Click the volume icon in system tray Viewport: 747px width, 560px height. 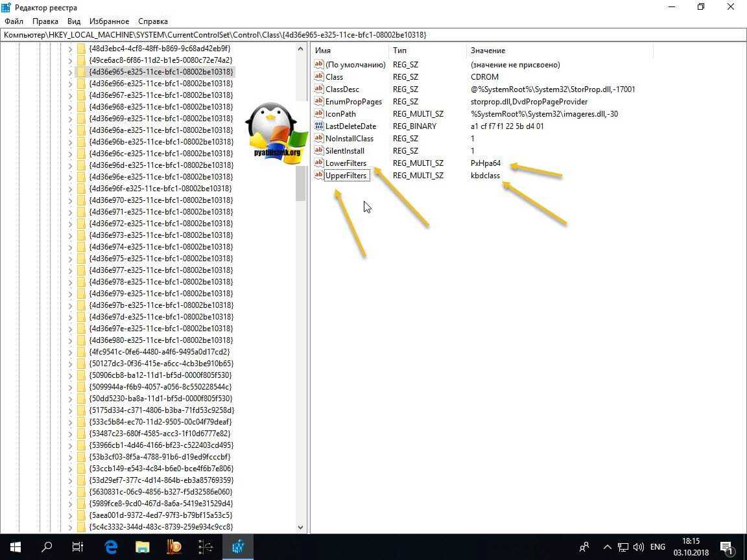point(637,546)
